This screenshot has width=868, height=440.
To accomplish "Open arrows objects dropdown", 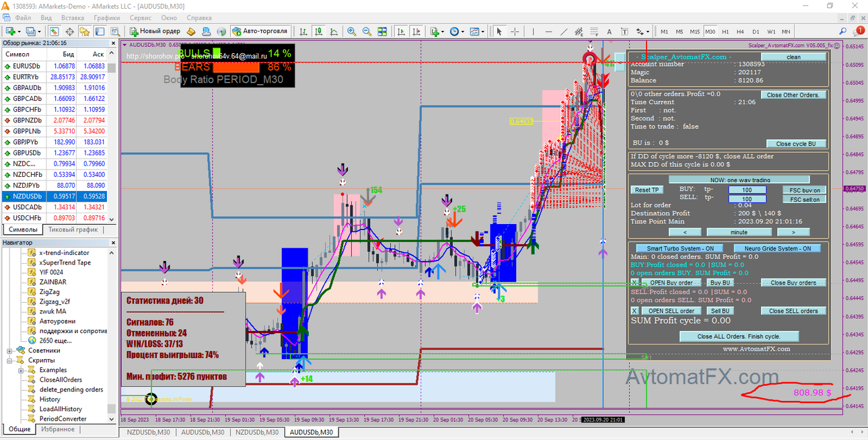I will click(x=647, y=31).
